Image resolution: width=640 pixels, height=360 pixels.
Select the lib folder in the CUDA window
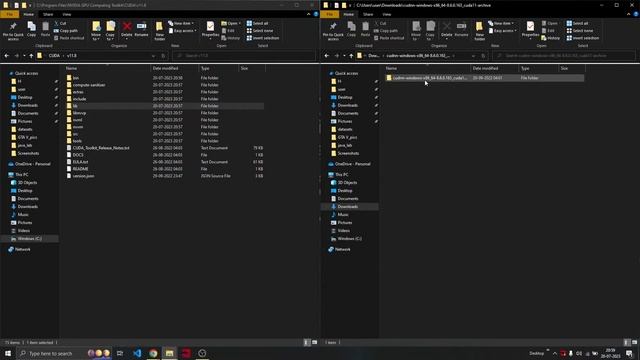point(164,106)
